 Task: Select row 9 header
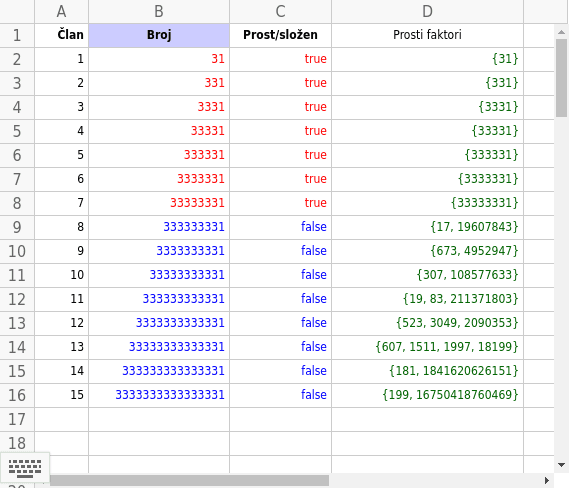pos(17,228)
